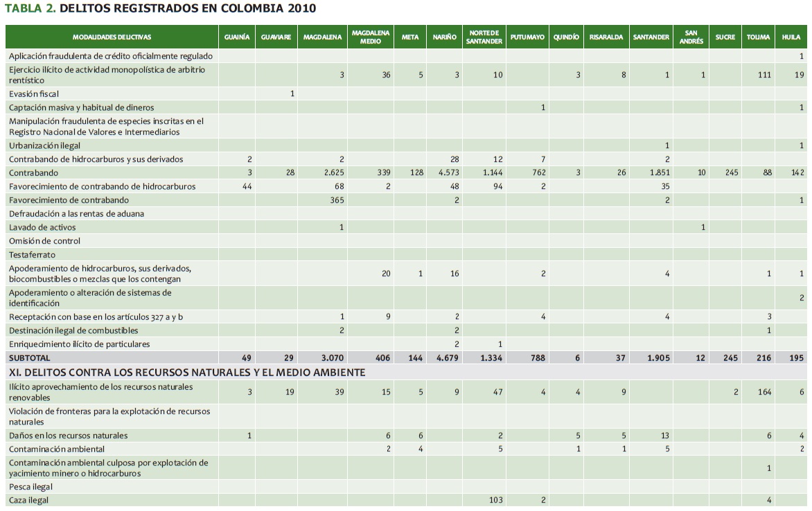Select the Evasión fiscal row label
The height and width of the screenshot is (511, 812).
44,93
